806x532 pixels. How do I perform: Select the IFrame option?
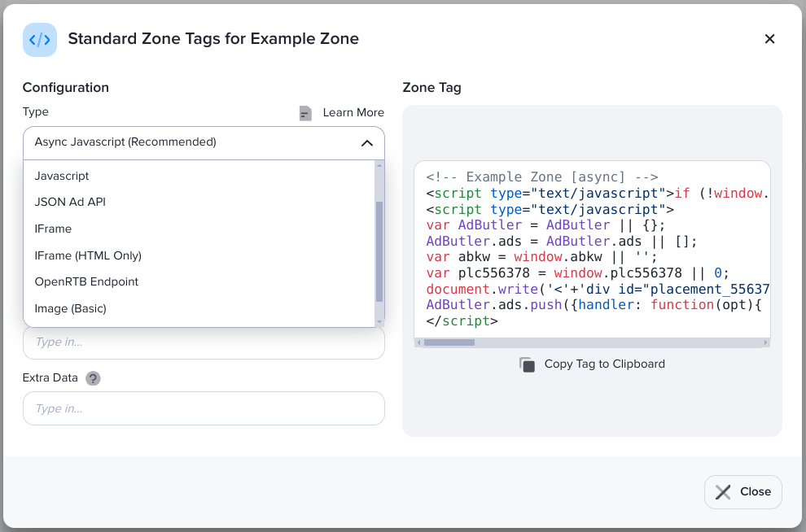coord(199,229)
